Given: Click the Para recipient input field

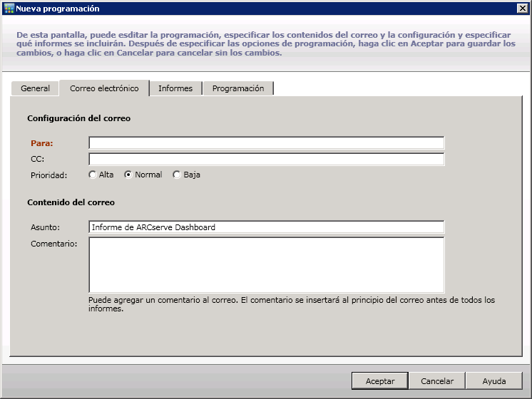Looking at the screenshot, I should [266, 142].
